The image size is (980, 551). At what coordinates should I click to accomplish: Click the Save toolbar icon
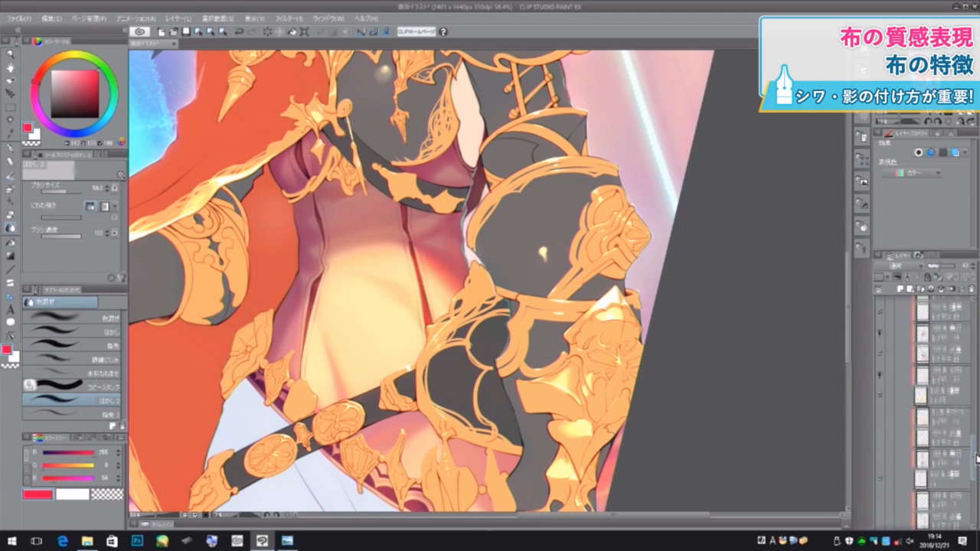(x=186, y=31)
